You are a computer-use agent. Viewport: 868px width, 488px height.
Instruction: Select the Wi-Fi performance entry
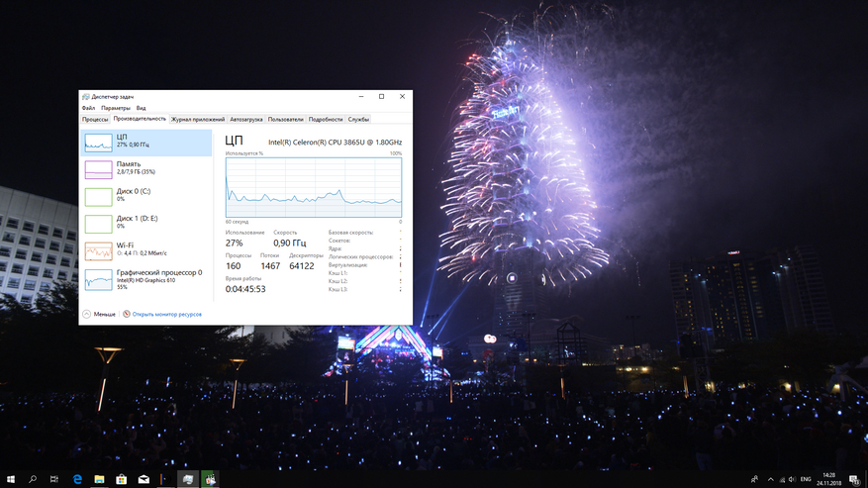[145, 249]
